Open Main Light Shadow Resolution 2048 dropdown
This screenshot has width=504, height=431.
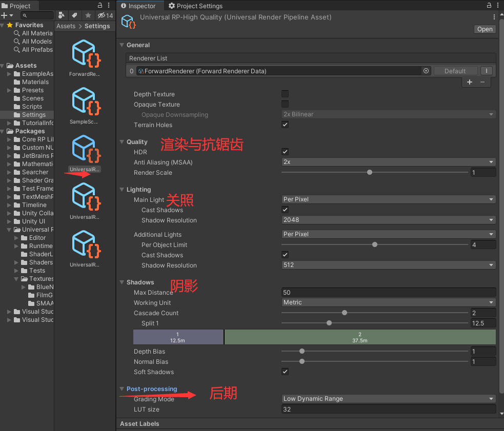click(x=388, y=220)
